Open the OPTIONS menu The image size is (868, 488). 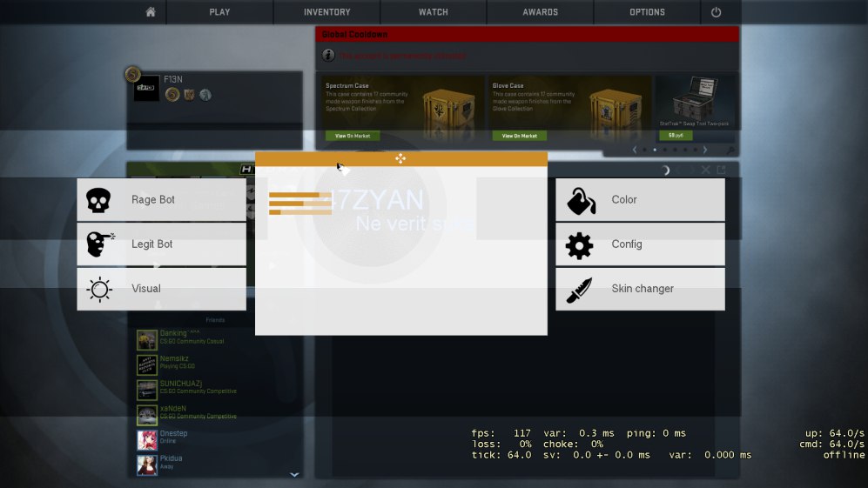pyautogui.click(x=647, y=11)
